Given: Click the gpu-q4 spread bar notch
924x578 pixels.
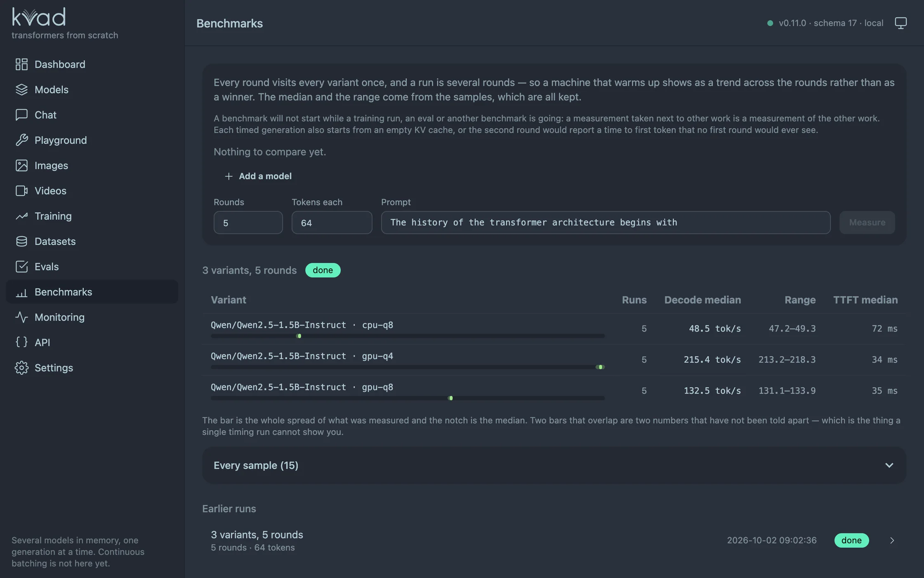Looking at the screenshot, I should click(600, 367).
